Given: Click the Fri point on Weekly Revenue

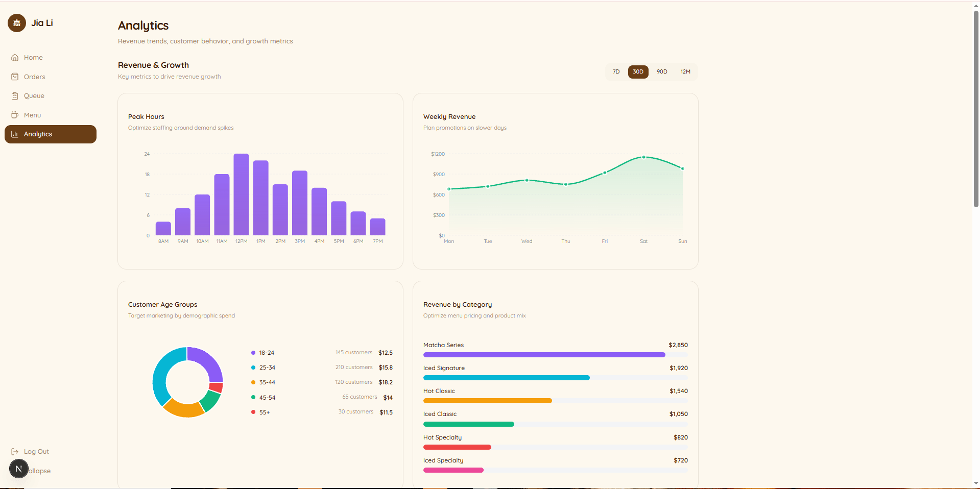Looking at the screenshot, I should pyautogui.click(x=605, y=173).
